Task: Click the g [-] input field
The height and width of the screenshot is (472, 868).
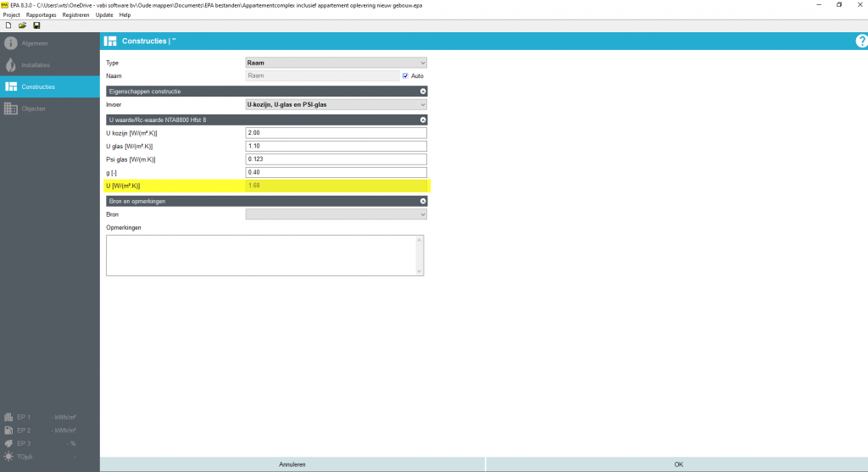Action: [x=336, y=173]
